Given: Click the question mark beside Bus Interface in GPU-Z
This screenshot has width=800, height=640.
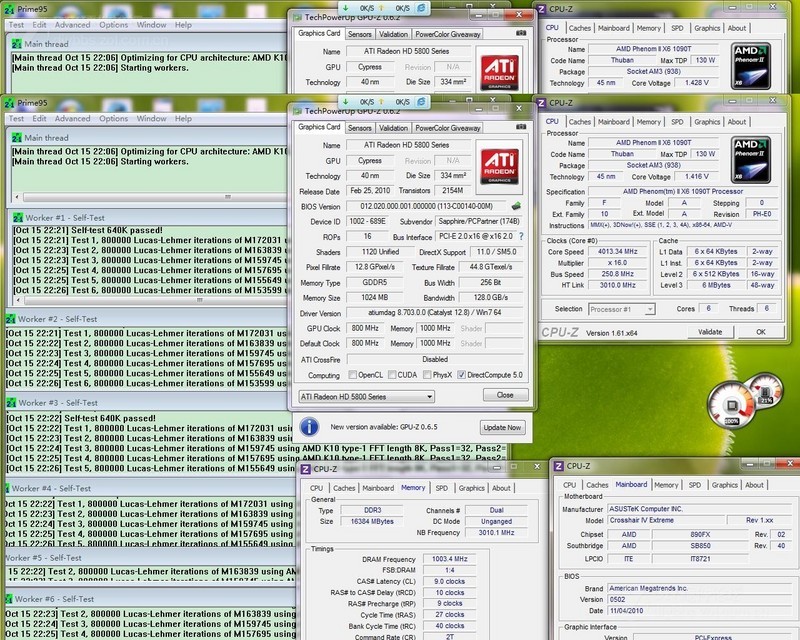Looking at the screenshot, I should point(521,236).
